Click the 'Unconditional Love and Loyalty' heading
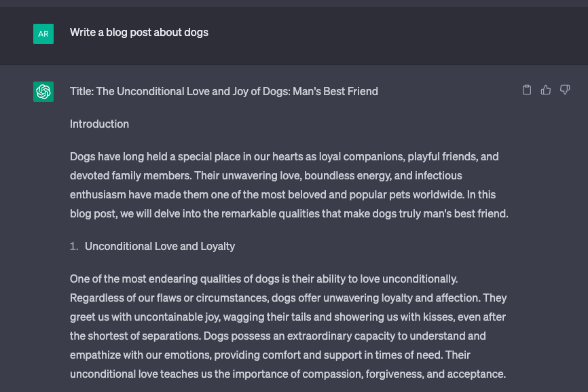This screenshot has width=588, height=392. [x=160, y=247]
